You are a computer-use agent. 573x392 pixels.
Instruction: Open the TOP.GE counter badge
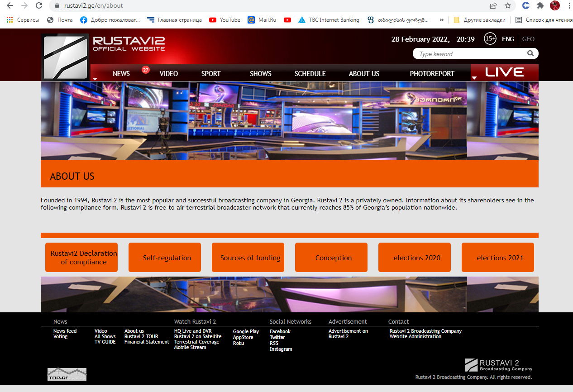(x=67, y=374)
